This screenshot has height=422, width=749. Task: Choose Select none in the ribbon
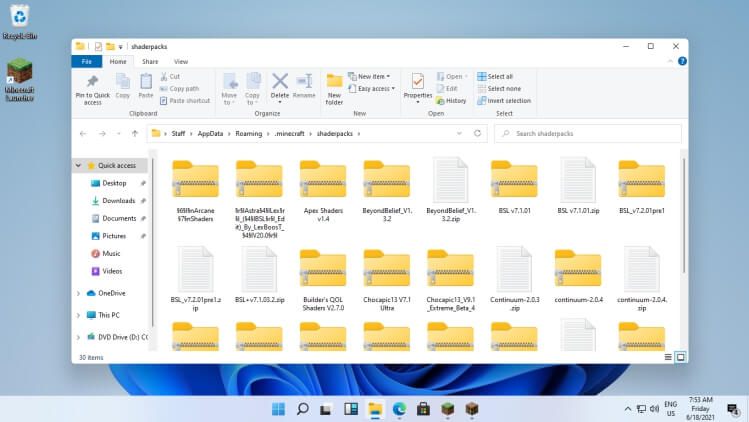pyautogui.click(x=499, y=88)
